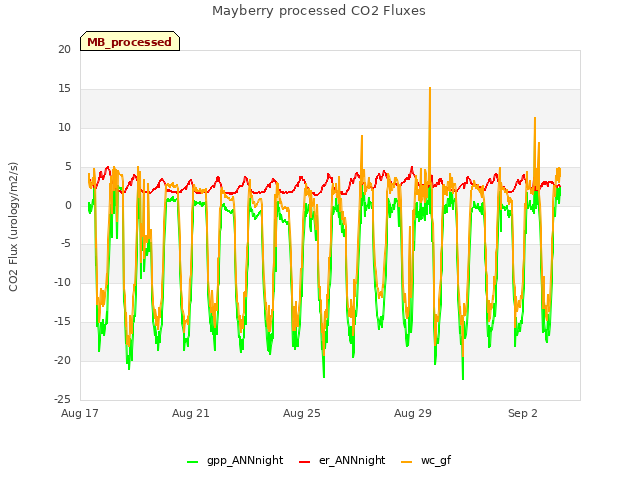Click the CO2 Flux y-axis title
The height and width of the screenshot is (480, 640).
[13, 227]
